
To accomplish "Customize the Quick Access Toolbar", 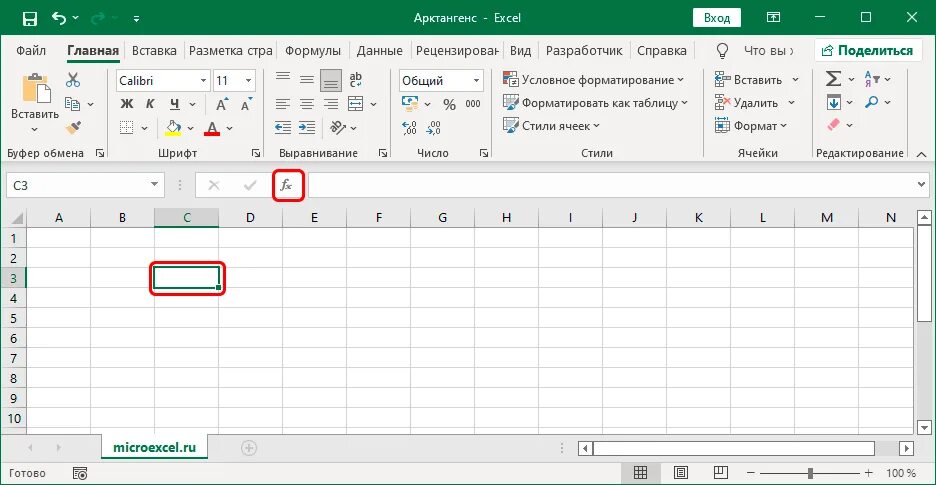I will pyautogui.click(x=137, y=19).
